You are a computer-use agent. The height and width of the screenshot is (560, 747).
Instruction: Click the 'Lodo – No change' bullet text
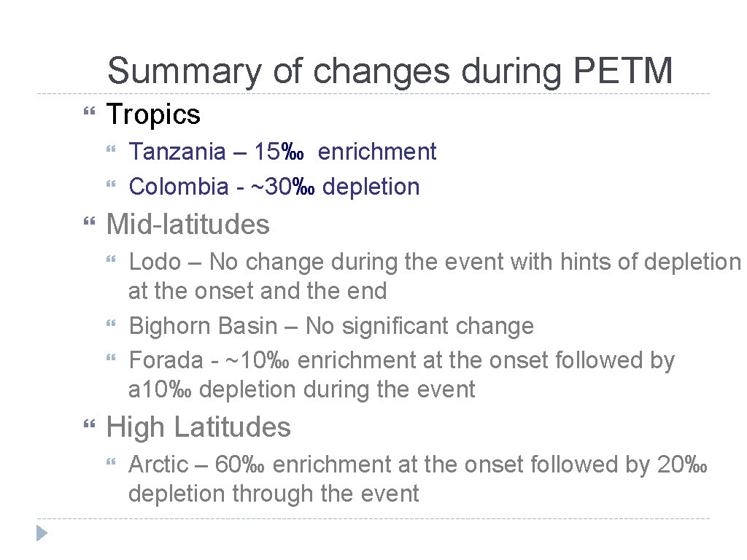433,276
